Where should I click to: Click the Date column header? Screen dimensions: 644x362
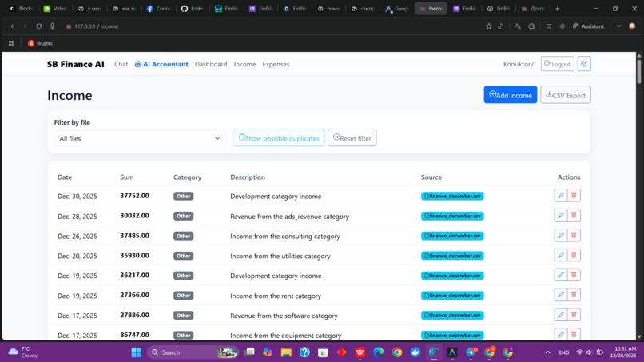point(65,177)
